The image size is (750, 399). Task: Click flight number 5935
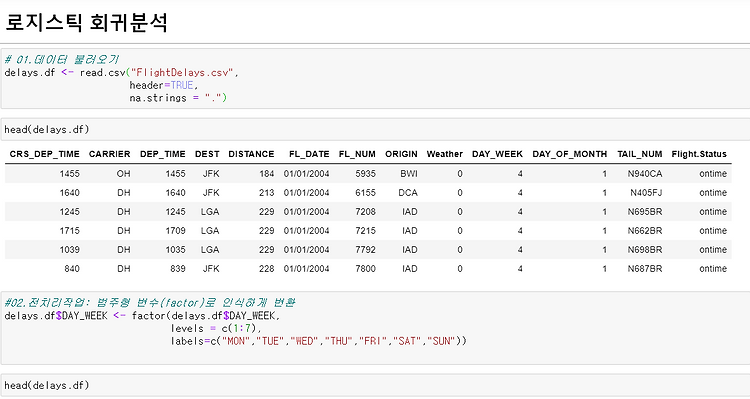pyautogui.click(x=365, y=174)
